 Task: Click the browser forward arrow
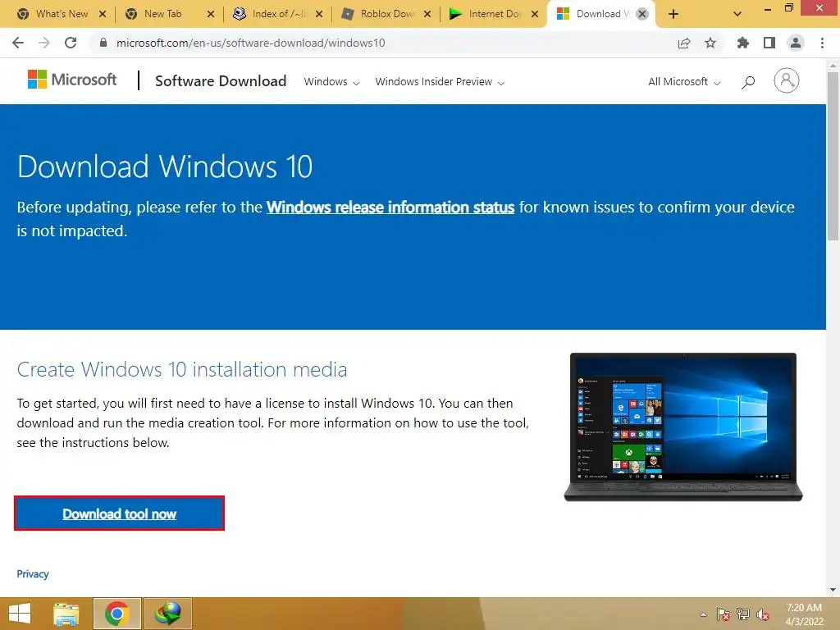pos(44,43)
